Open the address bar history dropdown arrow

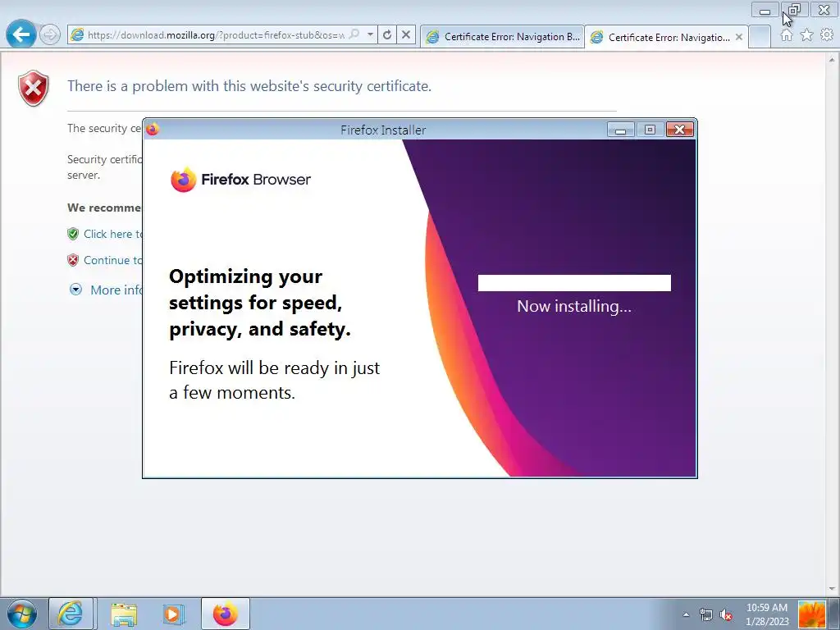click(370, 34)
